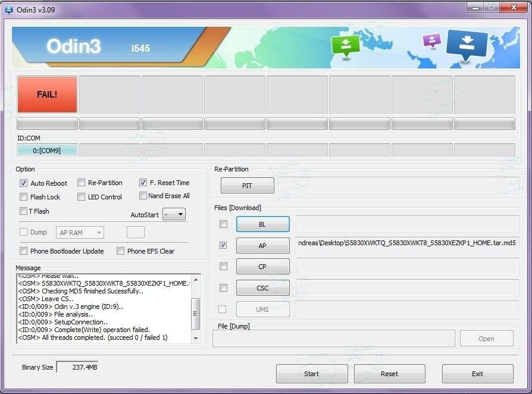
Task: Click the BL file path field
Action: [408, 224]
